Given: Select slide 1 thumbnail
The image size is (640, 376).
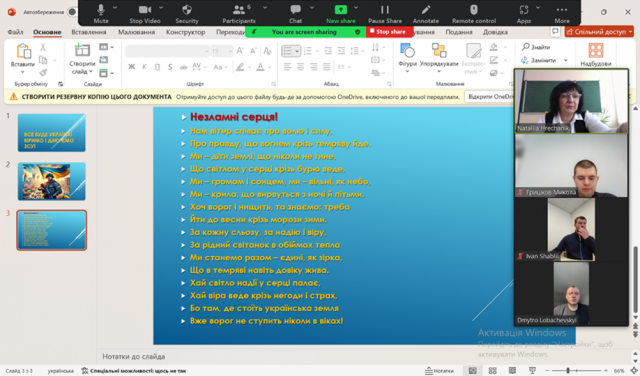Looking at the screenshot, I should click(51, 133).
